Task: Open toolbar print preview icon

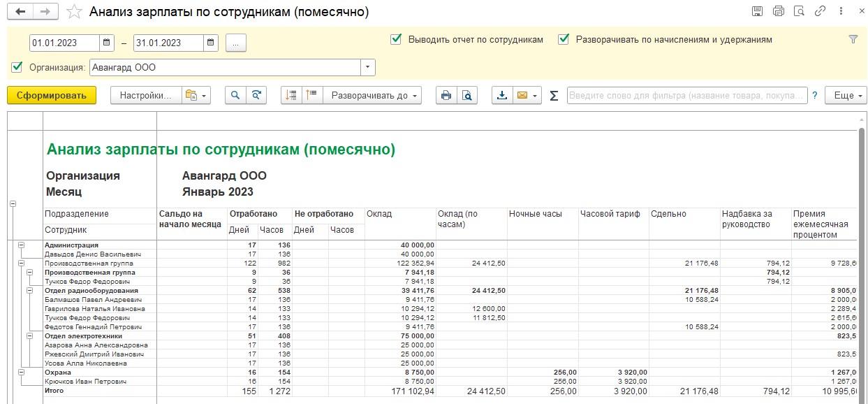Action: coord(467,96)
